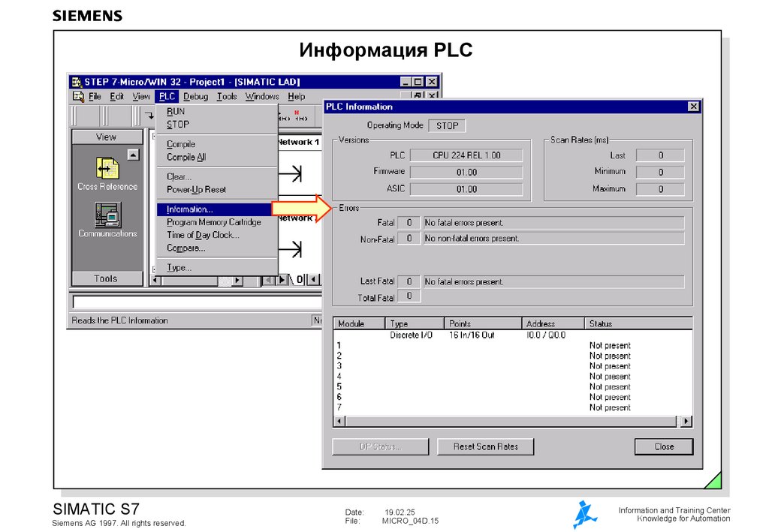Choose Compile in the PLC menu

[x=216, y=144]
